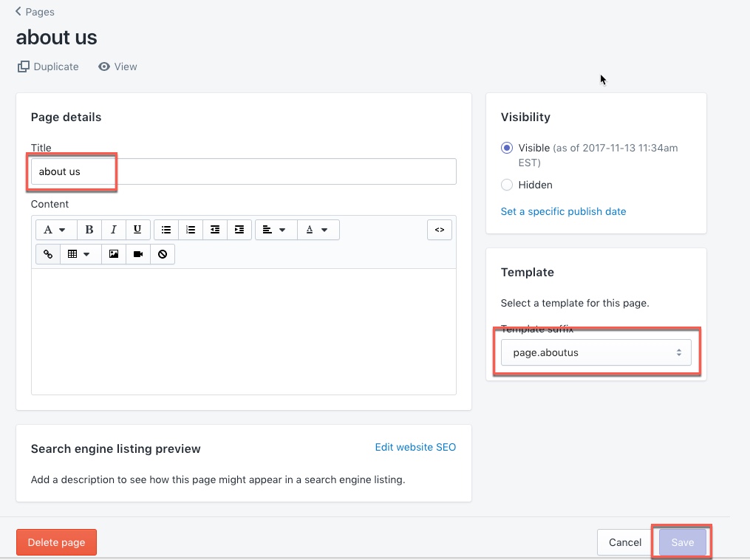Click the Outdent icon
Viewport: 750px width, 560px height.
point(215,230)
